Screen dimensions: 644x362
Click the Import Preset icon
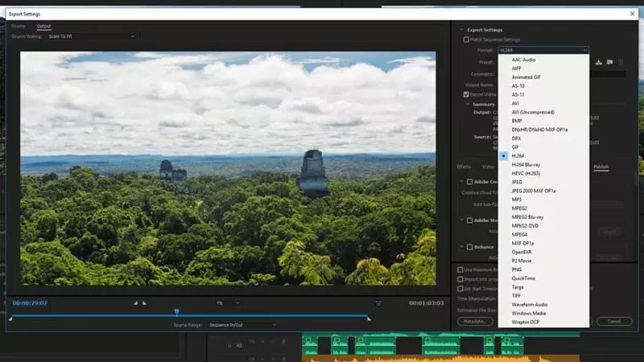coord(609,62)
